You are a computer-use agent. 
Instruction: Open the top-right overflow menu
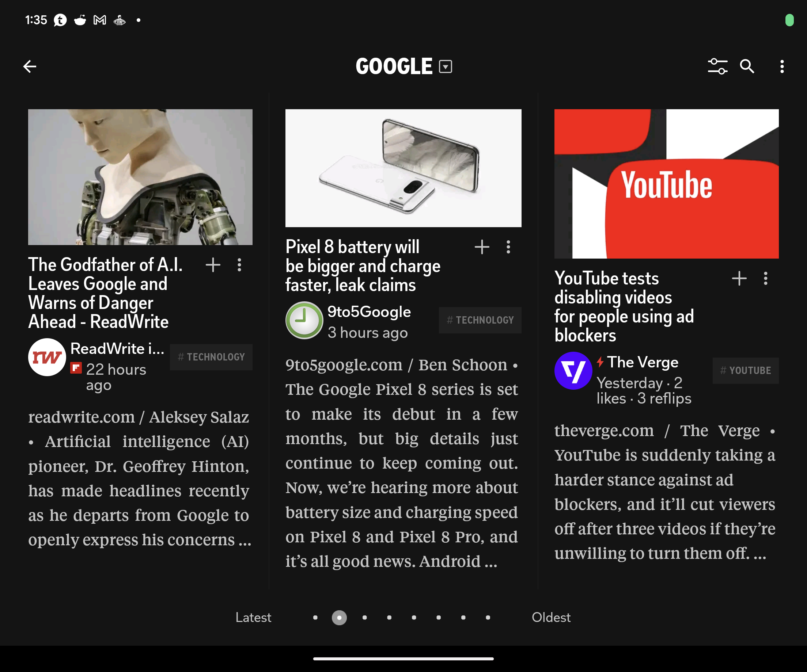pos(782,66)
